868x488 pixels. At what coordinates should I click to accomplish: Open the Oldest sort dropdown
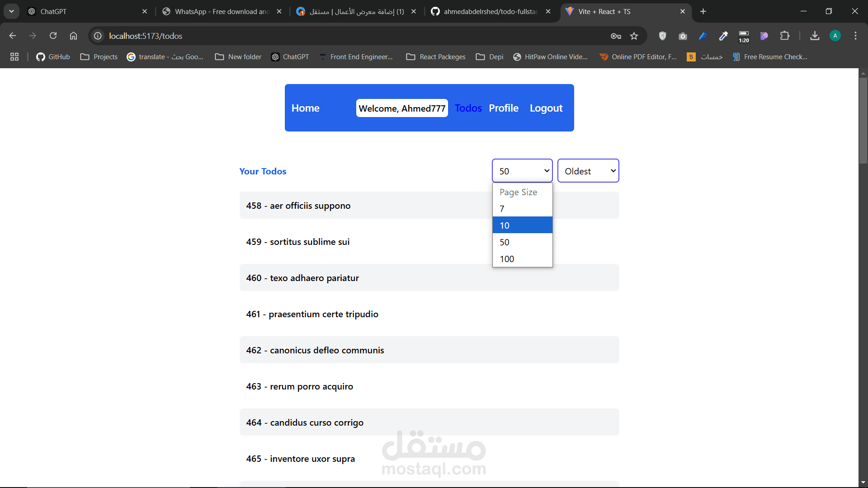(x=588, y=171)
